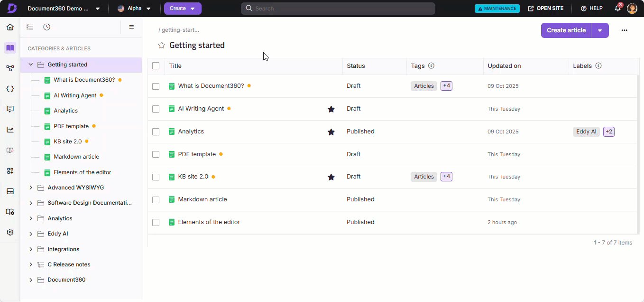Open the Alpha language dropdown
Image resolution: width=644 pixels, height=302 pixels.
[134, 9]
